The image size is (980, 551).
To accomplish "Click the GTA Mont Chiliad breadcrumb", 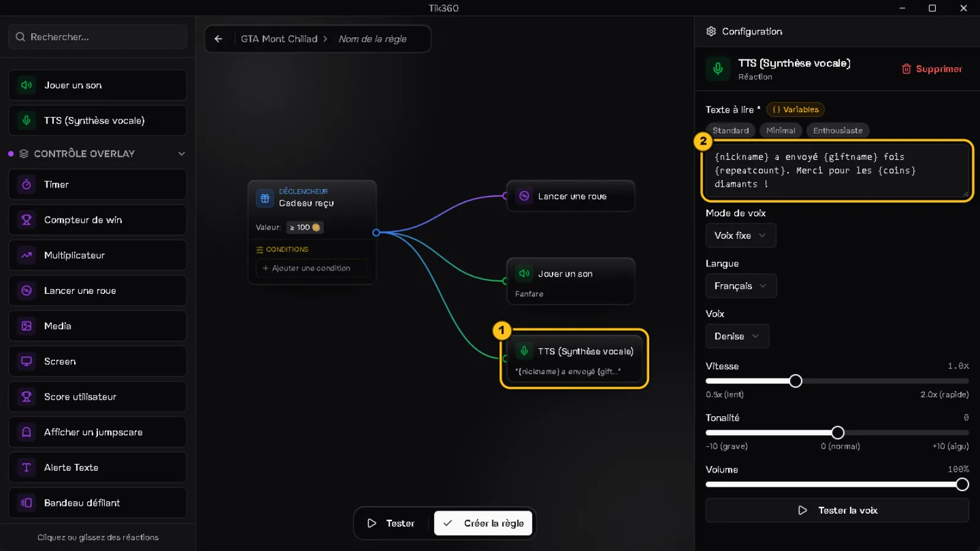I will [x=279, y=39].
